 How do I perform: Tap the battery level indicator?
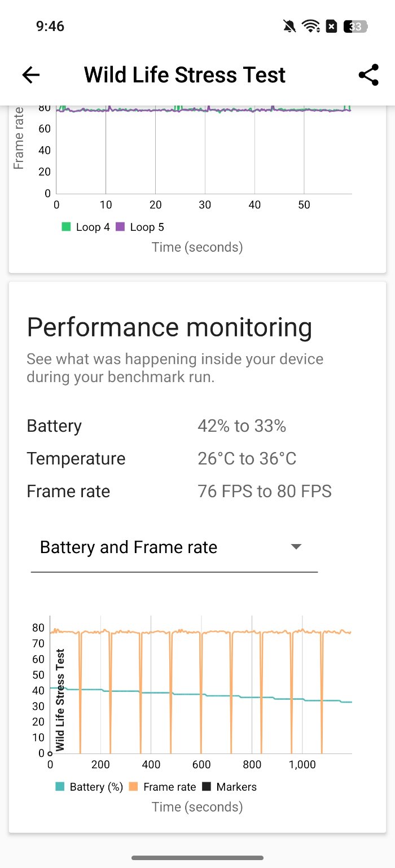[x=357, y=26]
